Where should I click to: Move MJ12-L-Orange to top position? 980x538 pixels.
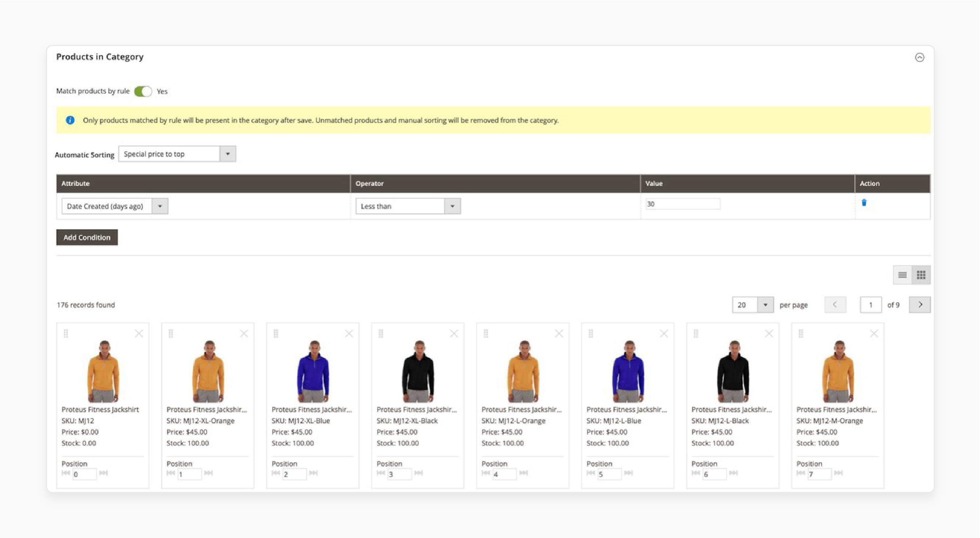486,473
